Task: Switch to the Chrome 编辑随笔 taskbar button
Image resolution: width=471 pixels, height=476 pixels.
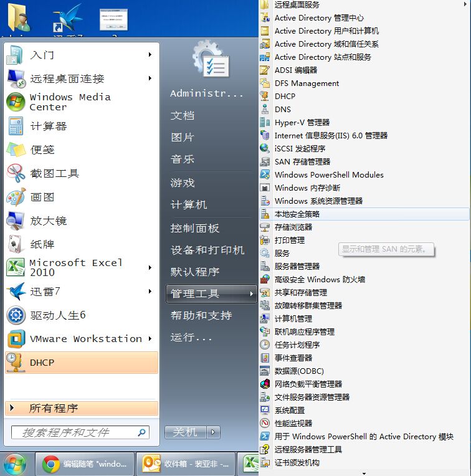Action: [x=85, y=464]
